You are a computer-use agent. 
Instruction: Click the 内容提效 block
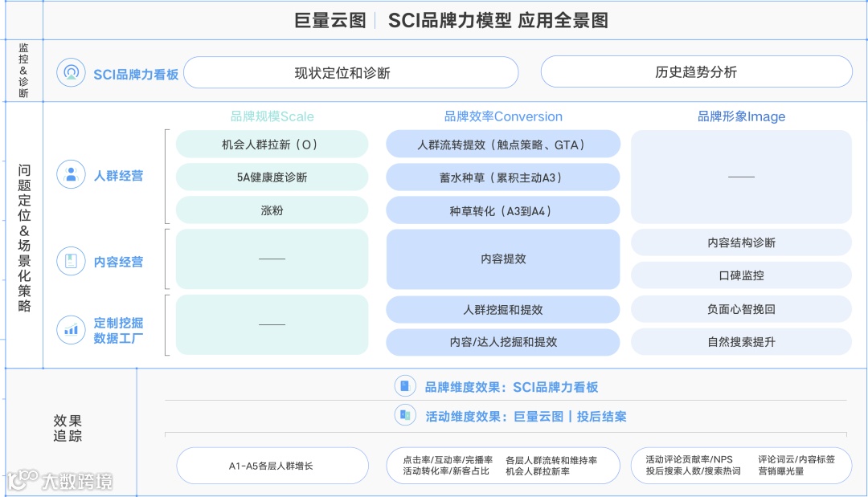503,259
